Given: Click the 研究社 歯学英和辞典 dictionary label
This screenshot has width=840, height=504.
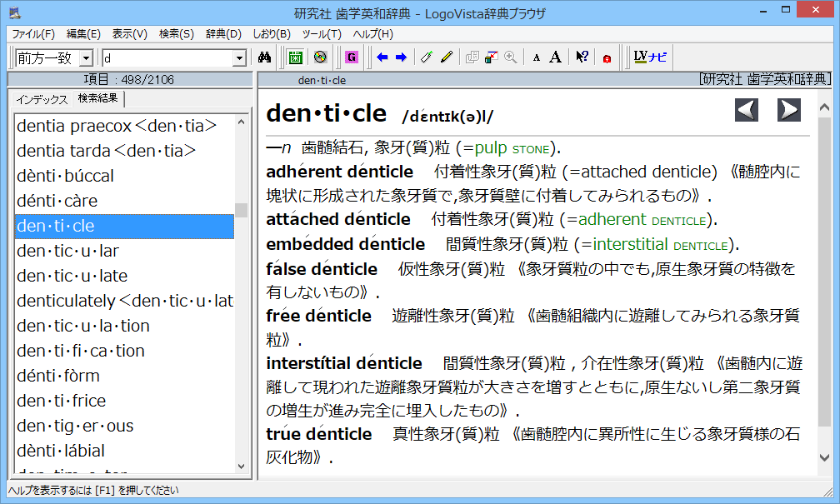Looking at the screenshot, I should [764, 80].
